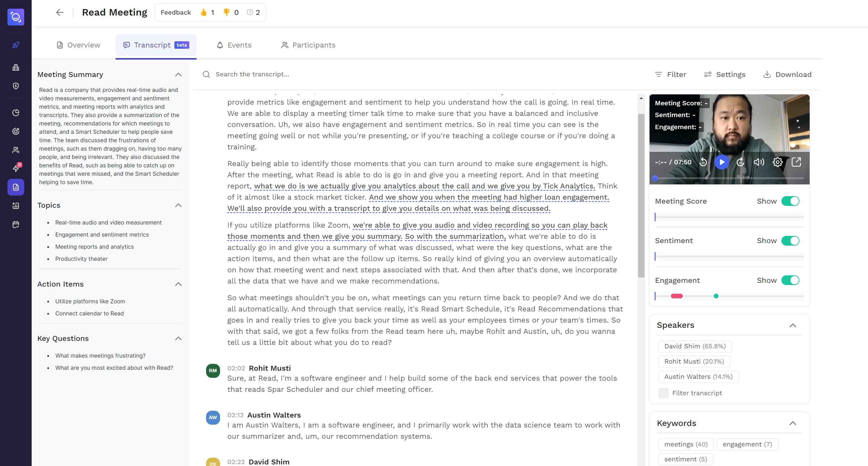This screenshot has width=868, height=466.
Task: Open feedback comments icon
Action: 250,12
